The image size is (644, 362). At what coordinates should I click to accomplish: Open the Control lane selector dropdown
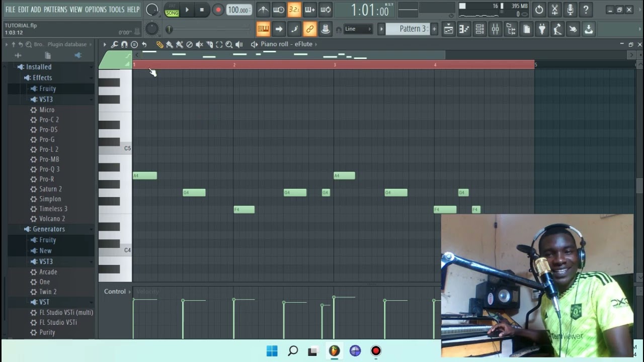118,292
